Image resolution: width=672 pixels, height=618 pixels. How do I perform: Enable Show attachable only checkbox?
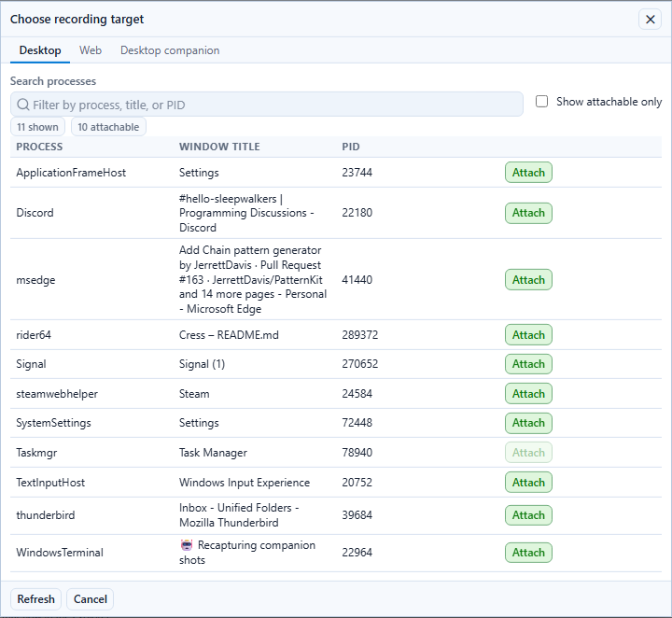pyautogui.click(x=541, y=102)
